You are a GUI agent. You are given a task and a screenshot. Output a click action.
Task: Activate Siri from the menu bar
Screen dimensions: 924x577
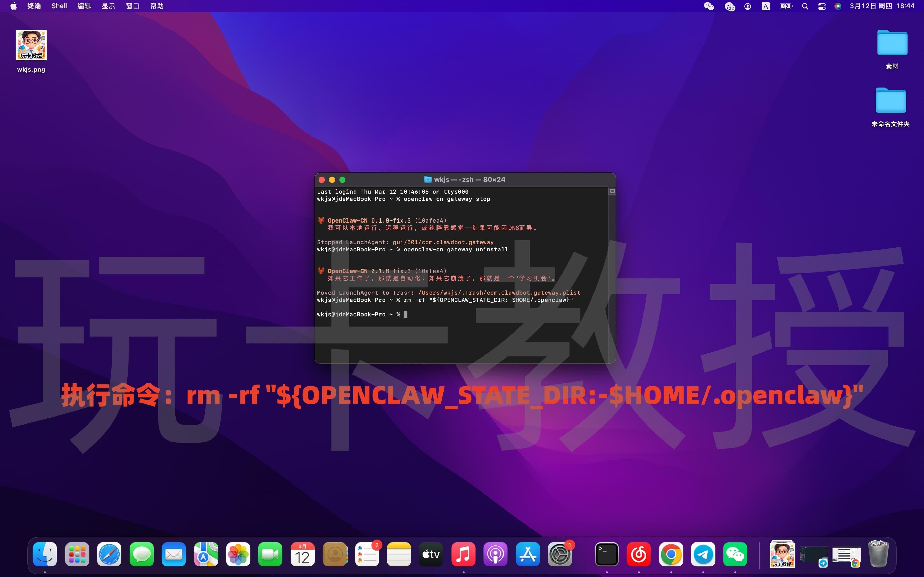[x=837, y=6]
